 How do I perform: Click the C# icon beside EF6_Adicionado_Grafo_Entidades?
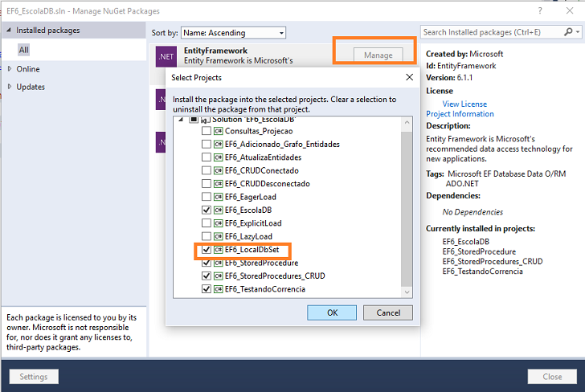pos(219,144)
